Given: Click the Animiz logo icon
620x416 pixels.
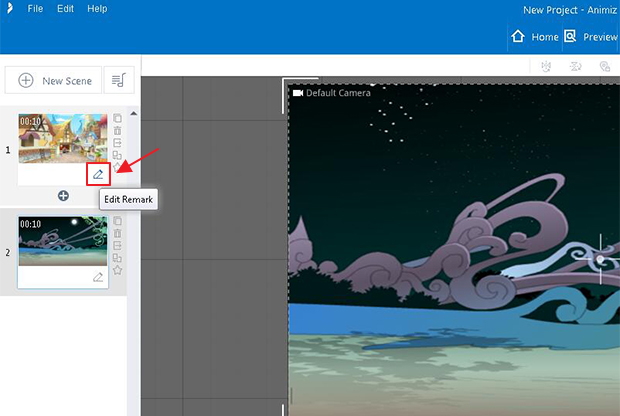Looking at the screenshot, I should point(9,8).
